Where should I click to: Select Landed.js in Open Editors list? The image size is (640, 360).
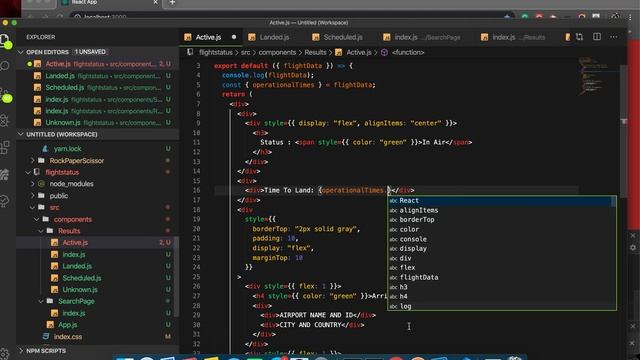pos(98,76)
